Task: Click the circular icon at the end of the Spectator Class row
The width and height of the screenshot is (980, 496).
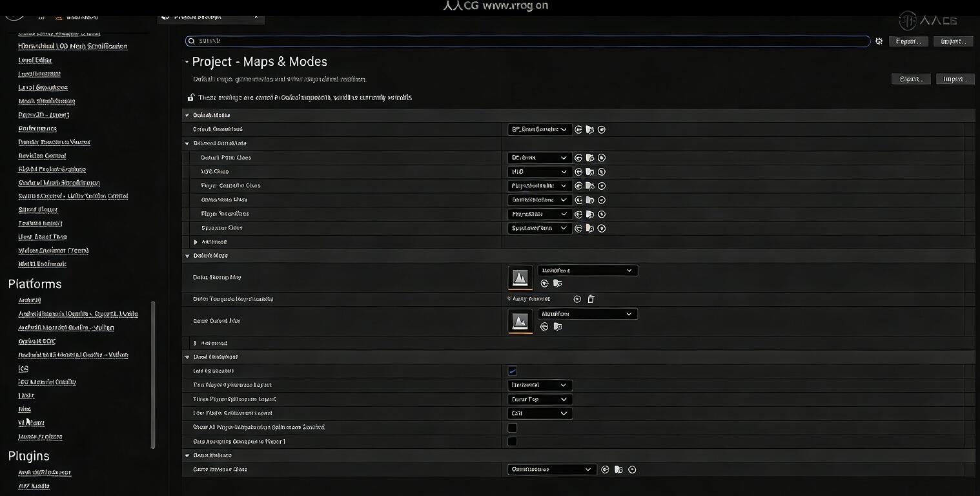Action: click(602, 228)
